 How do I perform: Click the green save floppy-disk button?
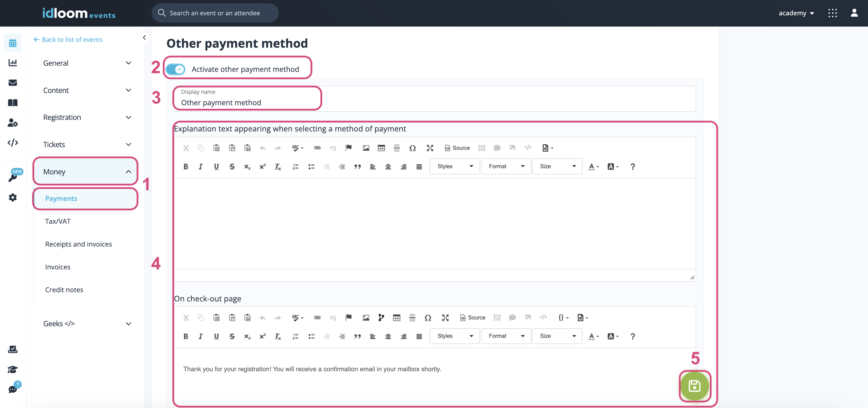click(x=694, y=386)
